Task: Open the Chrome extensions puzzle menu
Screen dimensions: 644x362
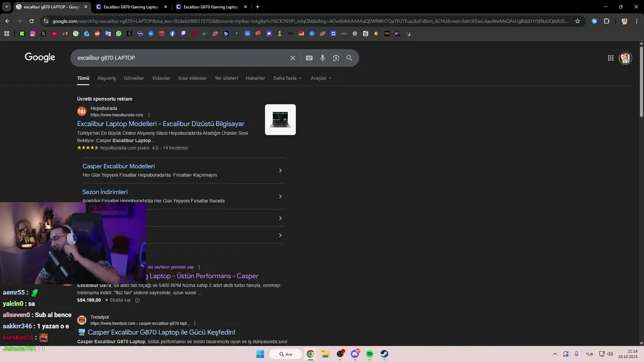Action: pos(606,21)
